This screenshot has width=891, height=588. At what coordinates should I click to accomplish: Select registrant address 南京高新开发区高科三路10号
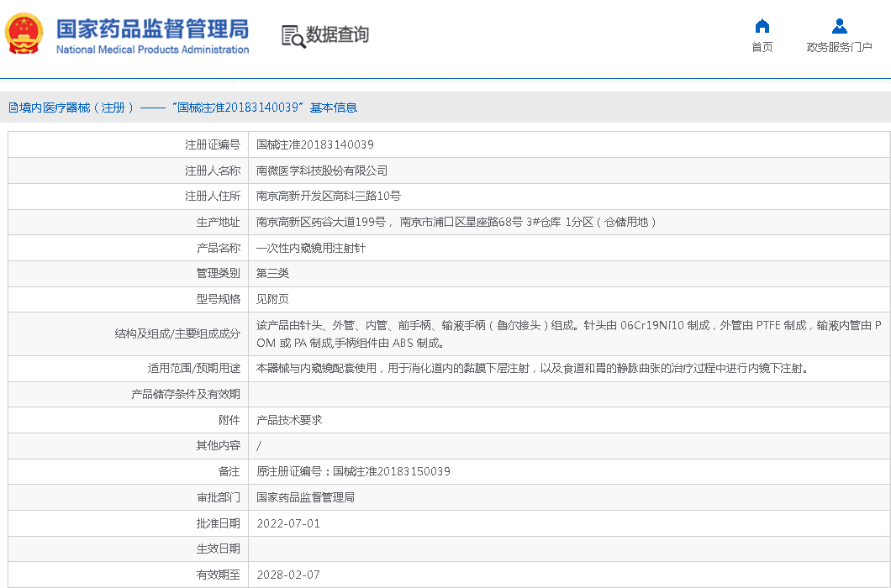[x=329, y=196]
